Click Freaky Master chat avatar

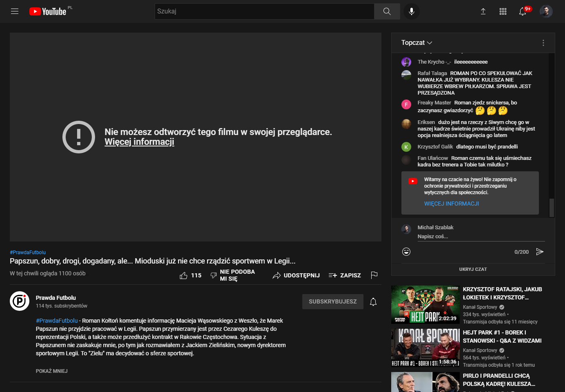[x=406, y=104]
